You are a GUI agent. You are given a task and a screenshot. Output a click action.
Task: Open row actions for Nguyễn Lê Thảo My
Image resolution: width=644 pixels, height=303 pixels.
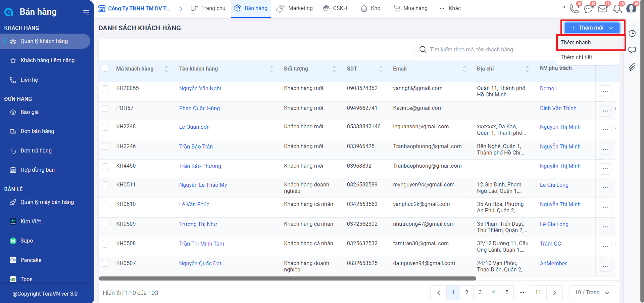point(605,187)
